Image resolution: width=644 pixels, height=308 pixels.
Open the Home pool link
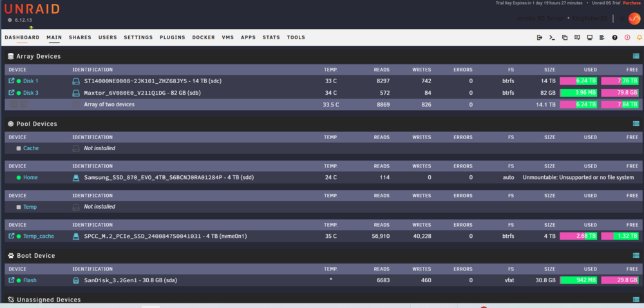tap(30, 177)
